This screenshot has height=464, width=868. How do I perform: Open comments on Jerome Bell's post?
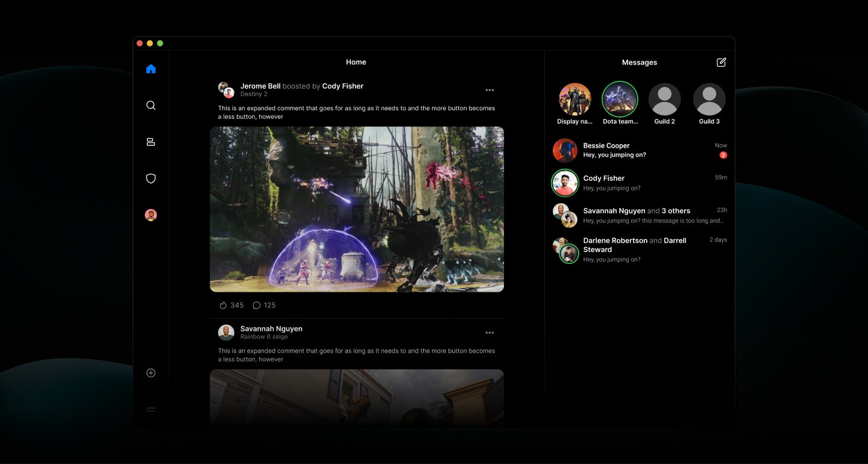pos(257,305)
